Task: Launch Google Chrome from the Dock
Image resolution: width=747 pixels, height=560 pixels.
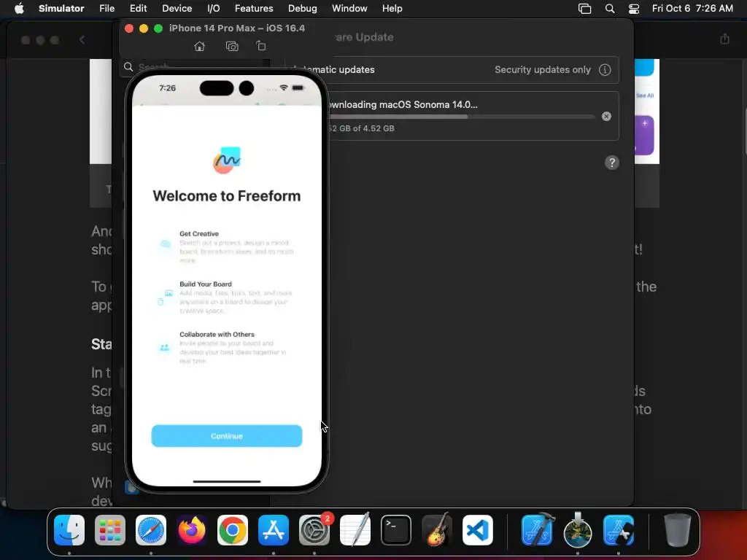Action: tap(233, 530)
